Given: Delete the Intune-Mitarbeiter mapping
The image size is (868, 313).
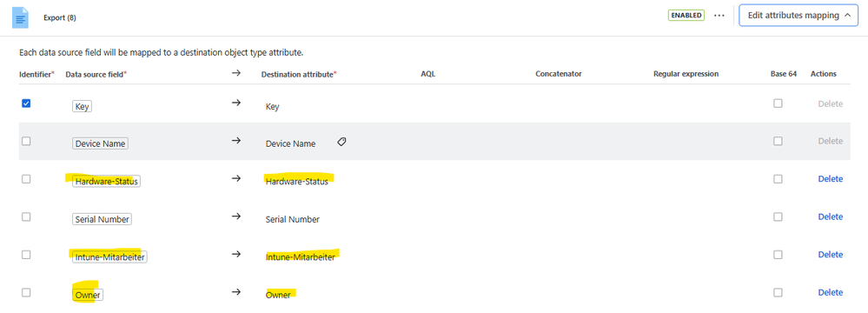Looking at the screenshot, I should [x=831, y=254].
